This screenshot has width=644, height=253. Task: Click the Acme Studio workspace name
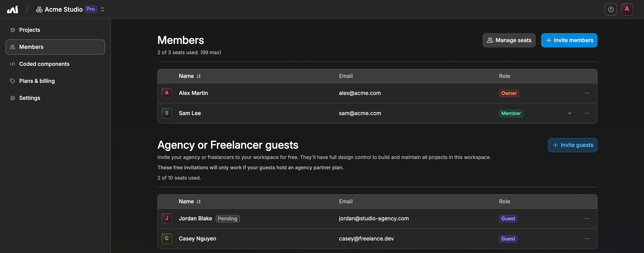[64, 9]
